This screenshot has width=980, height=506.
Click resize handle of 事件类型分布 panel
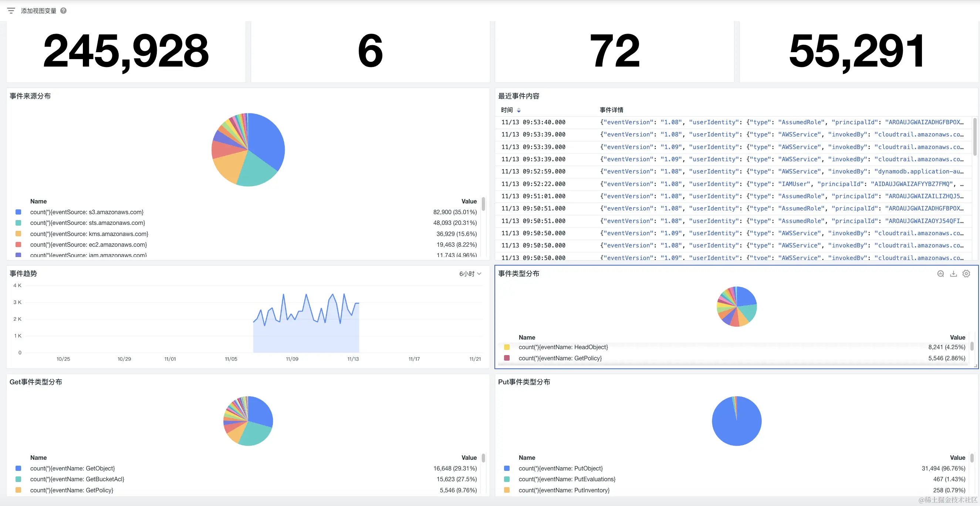[976, 366]
